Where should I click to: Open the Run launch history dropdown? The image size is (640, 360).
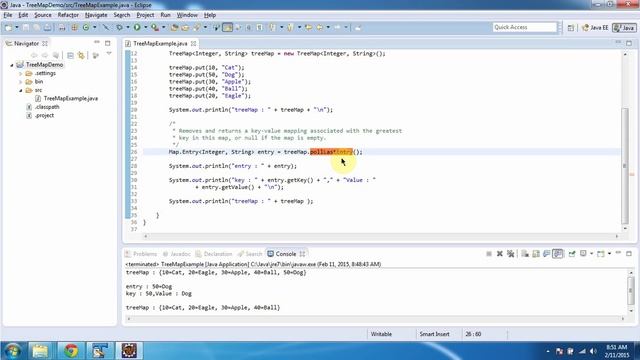[x=145, y=27]
